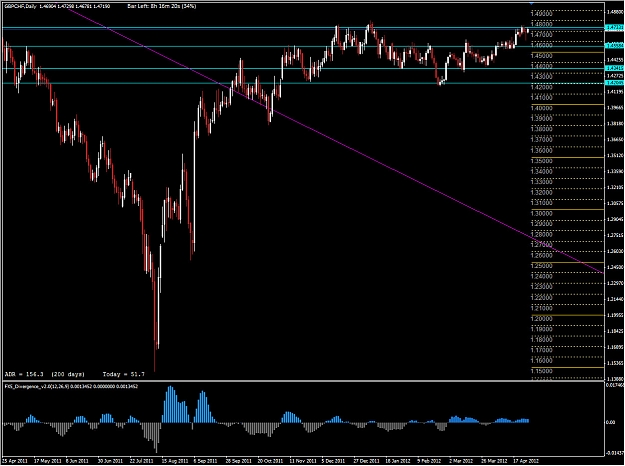
Task: Click the 2 Mar 2012 date label
Action: [462, 460]
